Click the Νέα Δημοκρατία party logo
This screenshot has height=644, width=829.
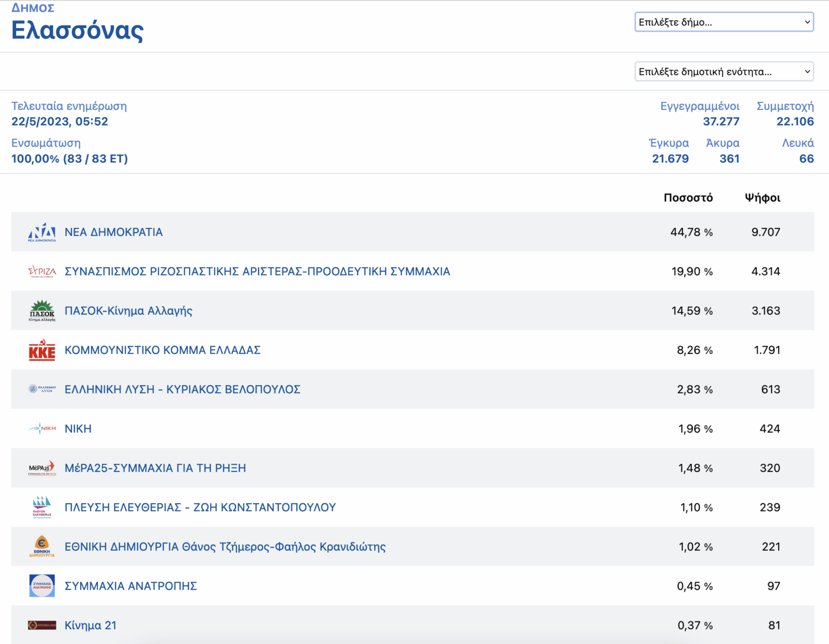pos(42,232)
